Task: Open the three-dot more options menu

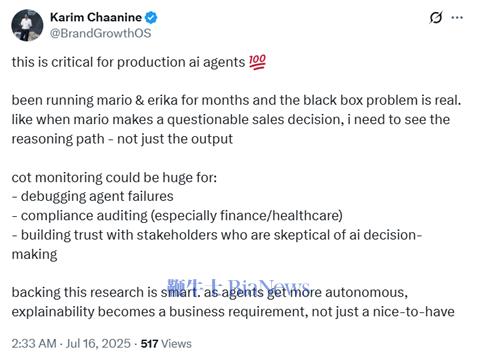Action: [x=457, y=17]
